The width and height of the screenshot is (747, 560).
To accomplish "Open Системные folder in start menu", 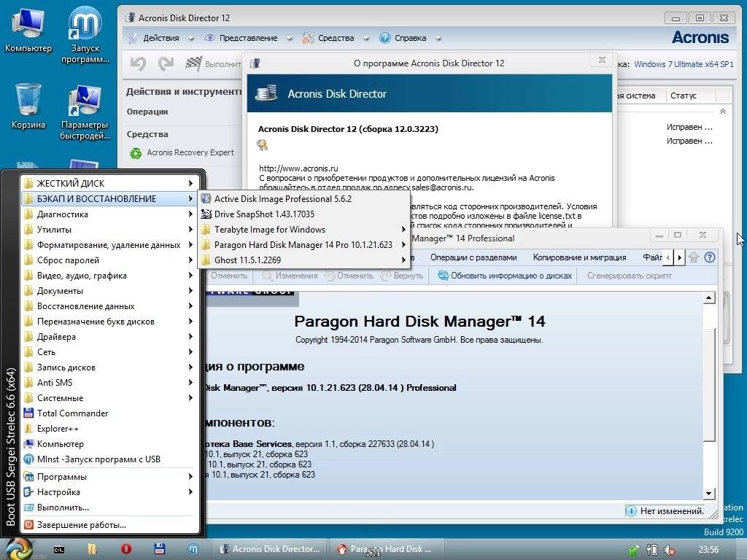I will click(x=110, y=398).
